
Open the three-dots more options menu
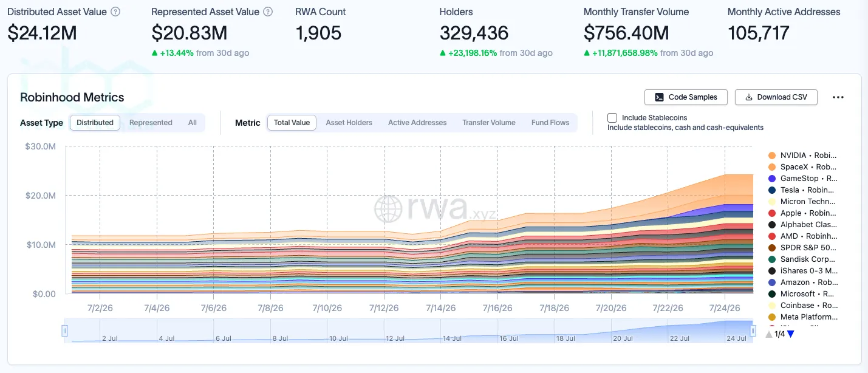pyautogui.click(x=838, y=97)
